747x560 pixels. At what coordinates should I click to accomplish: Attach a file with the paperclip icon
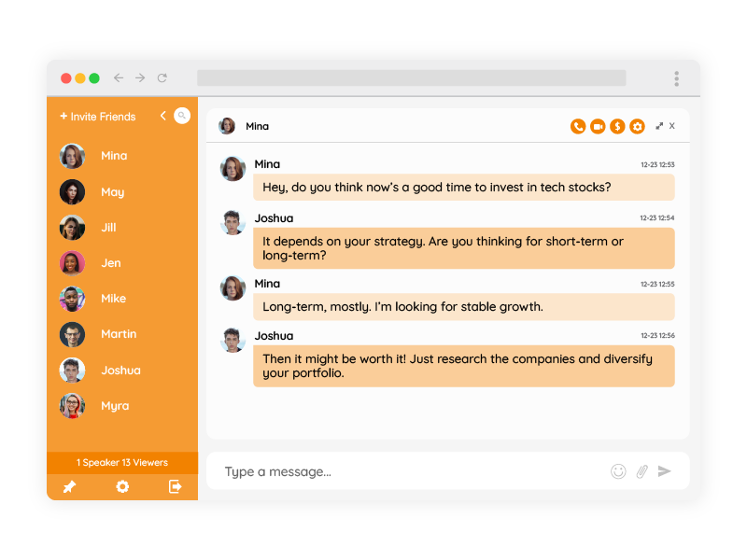point(641,471)
